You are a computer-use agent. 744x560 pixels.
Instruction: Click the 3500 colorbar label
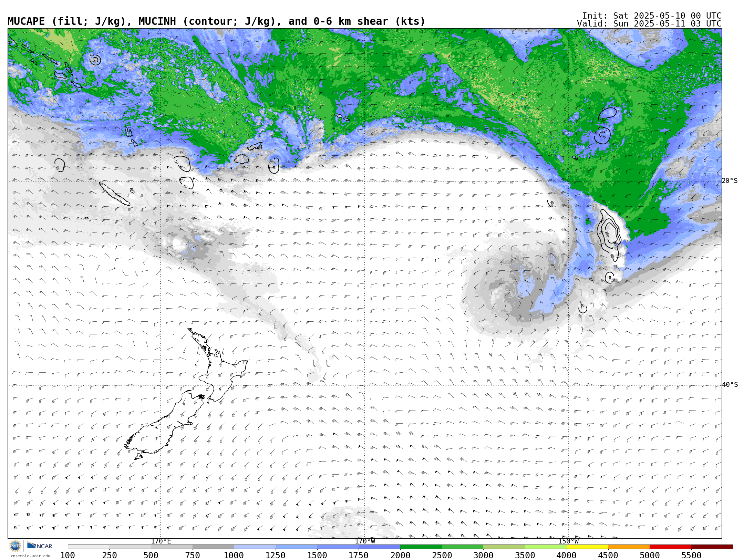coord(525,555)
